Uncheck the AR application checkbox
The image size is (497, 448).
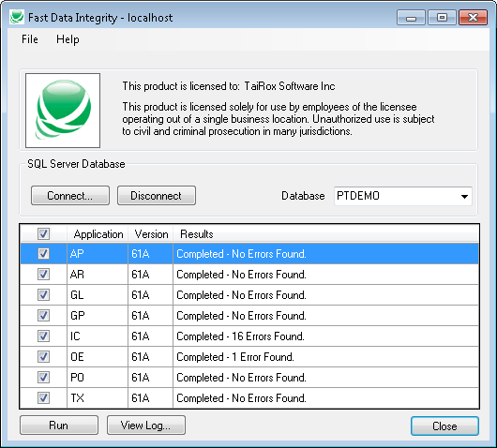tap(43, 274)
